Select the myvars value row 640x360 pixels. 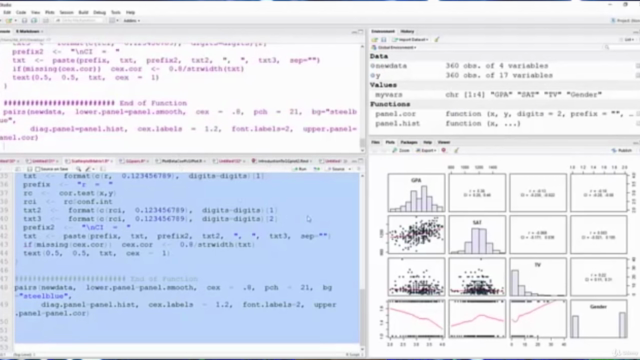click(504, 95)
